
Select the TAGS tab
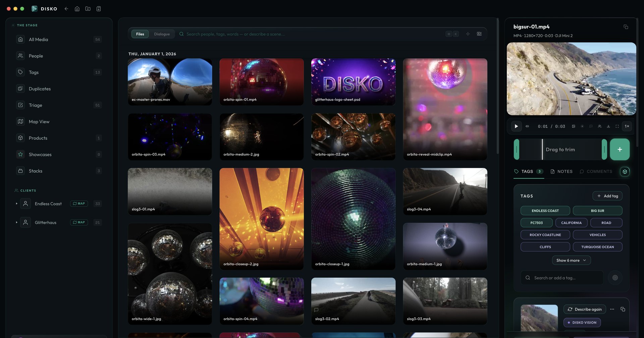[x=529, y=171]
